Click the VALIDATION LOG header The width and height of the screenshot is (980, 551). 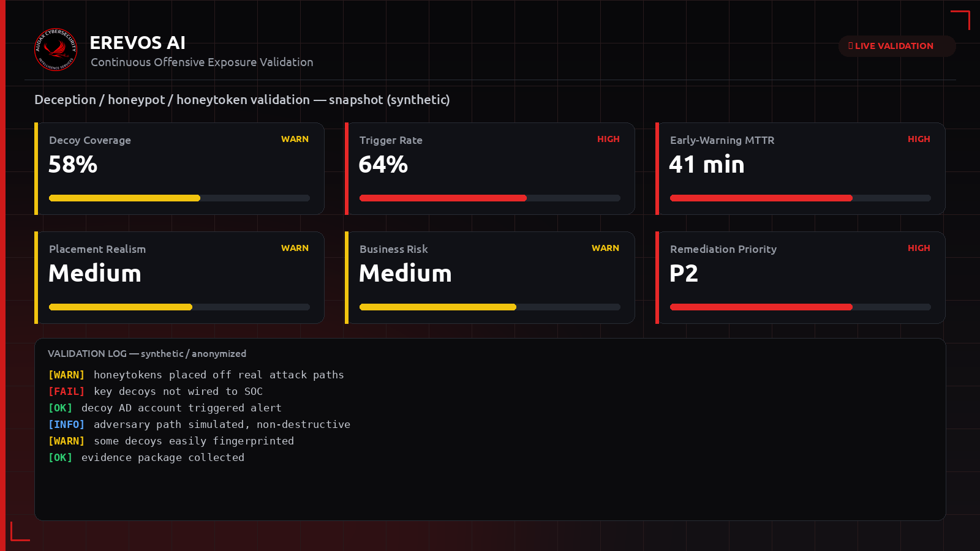point(147,354)
